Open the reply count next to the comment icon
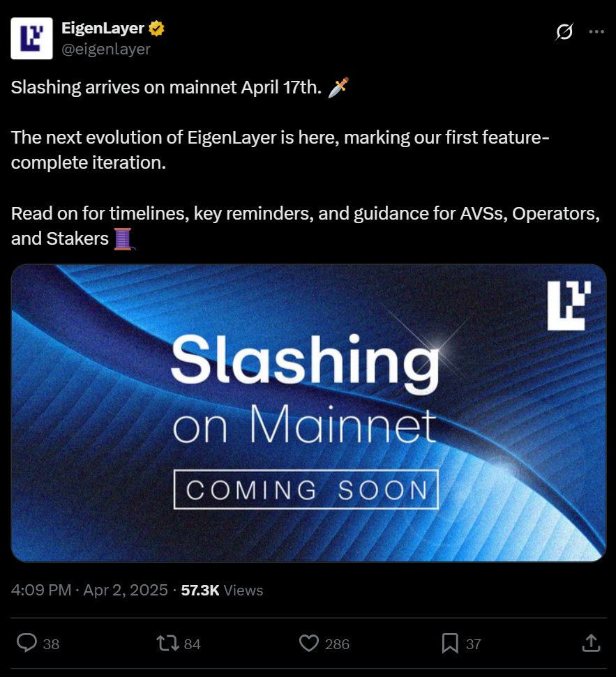The width and height of the screenshot is (616, 677). coord(50,645)
